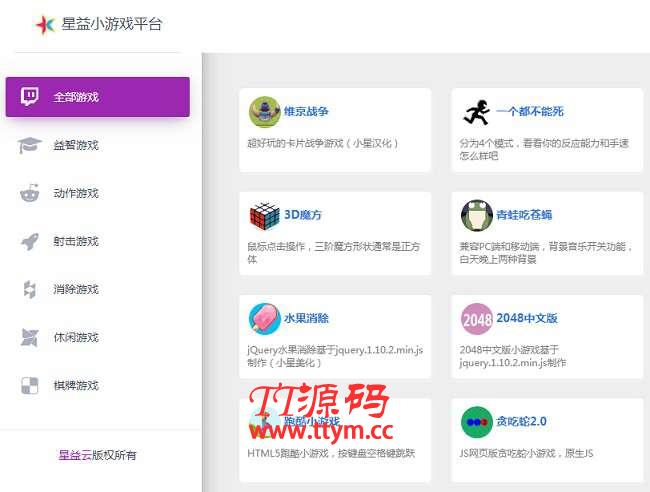Follow the 星益云 link in footer

[75, 455]
